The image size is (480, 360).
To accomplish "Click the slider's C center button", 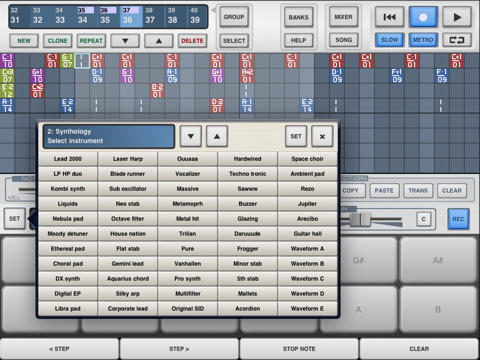I will tap(424, 219).
